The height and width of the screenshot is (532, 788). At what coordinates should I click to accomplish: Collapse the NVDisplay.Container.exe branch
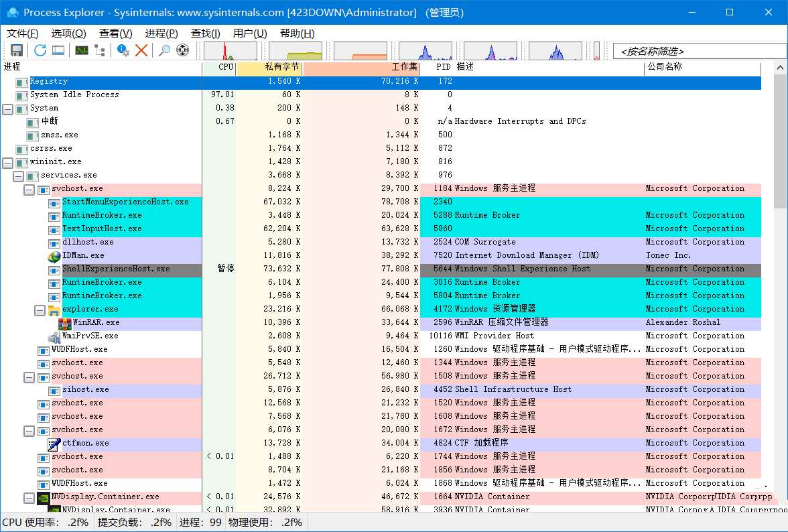(29, 497)
